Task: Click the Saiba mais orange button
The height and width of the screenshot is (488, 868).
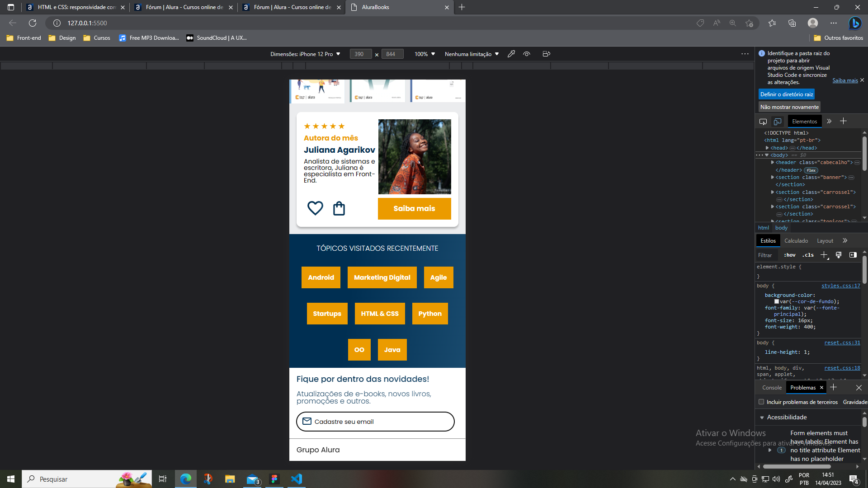Action: point(414,208)
